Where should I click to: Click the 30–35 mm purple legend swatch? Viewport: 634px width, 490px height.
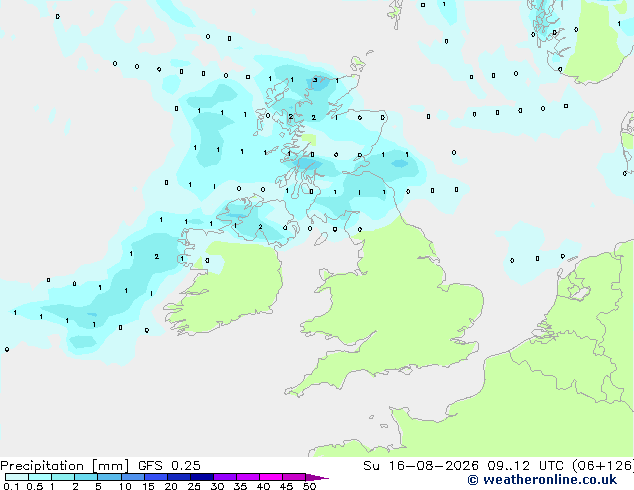point(224,477)
